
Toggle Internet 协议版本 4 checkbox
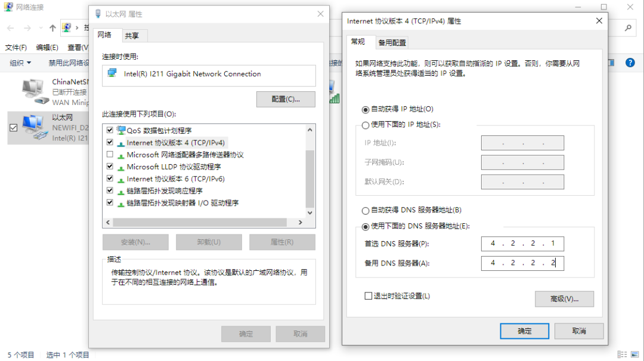pos(110,142)
